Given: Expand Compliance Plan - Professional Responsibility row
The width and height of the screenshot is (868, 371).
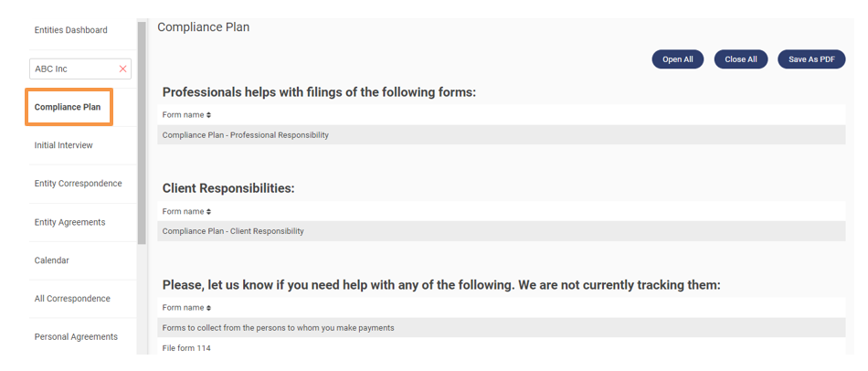Looking at the screenshot, I should point(245,135).
